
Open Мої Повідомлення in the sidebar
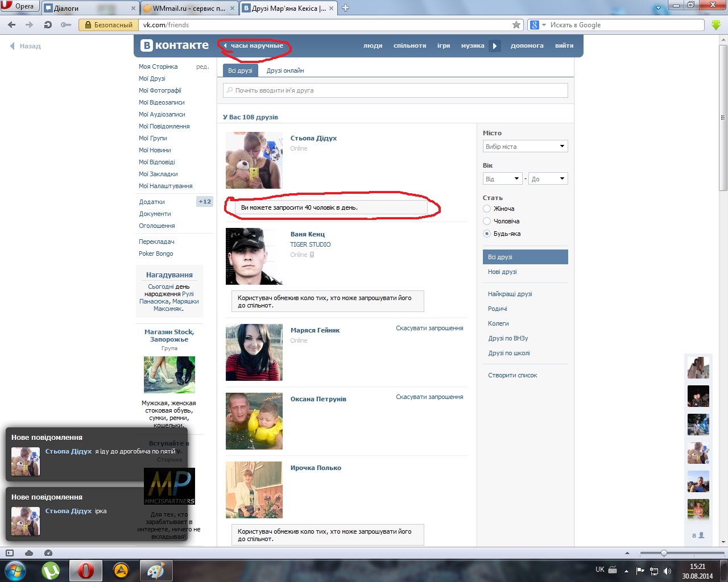pos(164,126)
